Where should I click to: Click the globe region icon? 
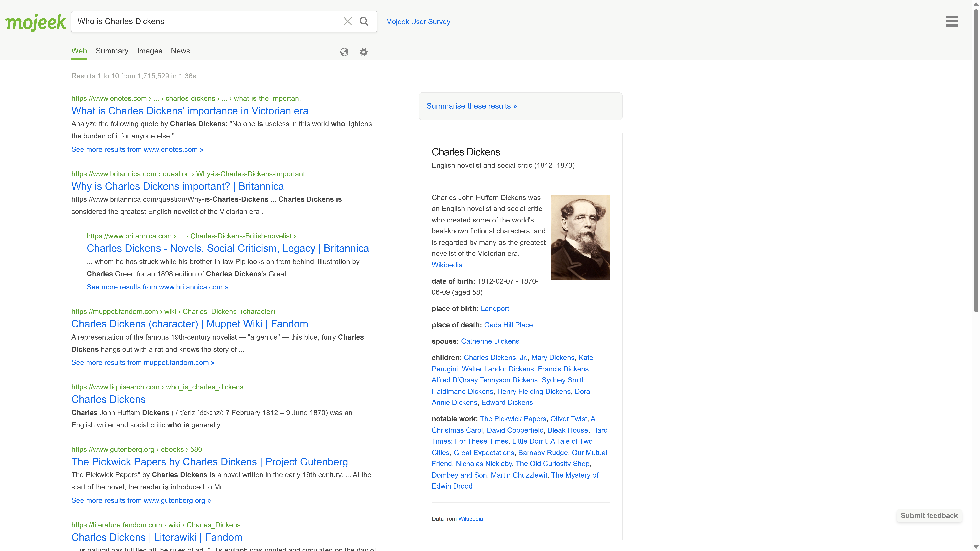344,52
